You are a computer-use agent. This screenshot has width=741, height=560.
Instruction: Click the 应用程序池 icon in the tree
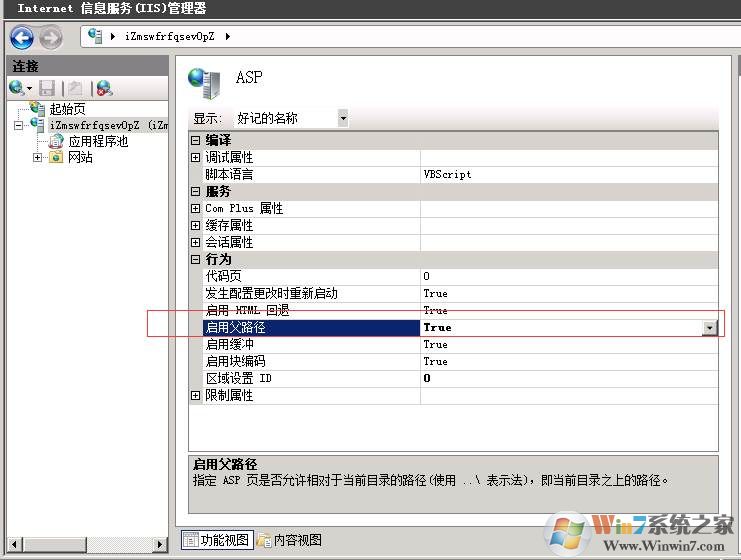(56, 140)
